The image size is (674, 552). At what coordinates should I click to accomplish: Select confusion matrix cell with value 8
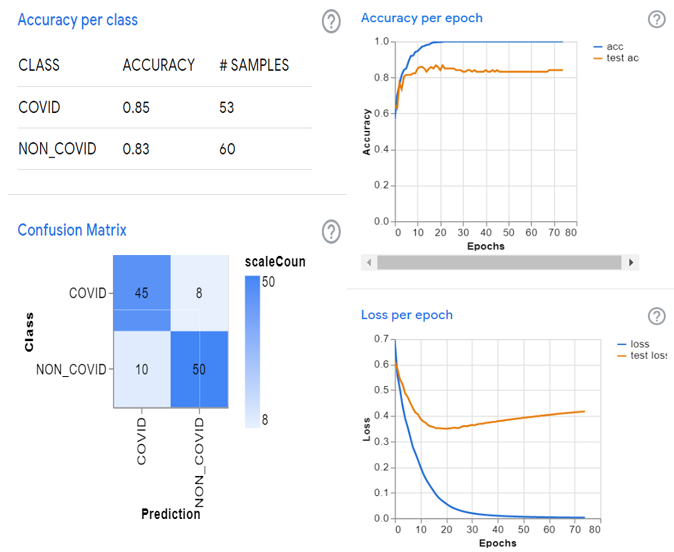point(199,293)
